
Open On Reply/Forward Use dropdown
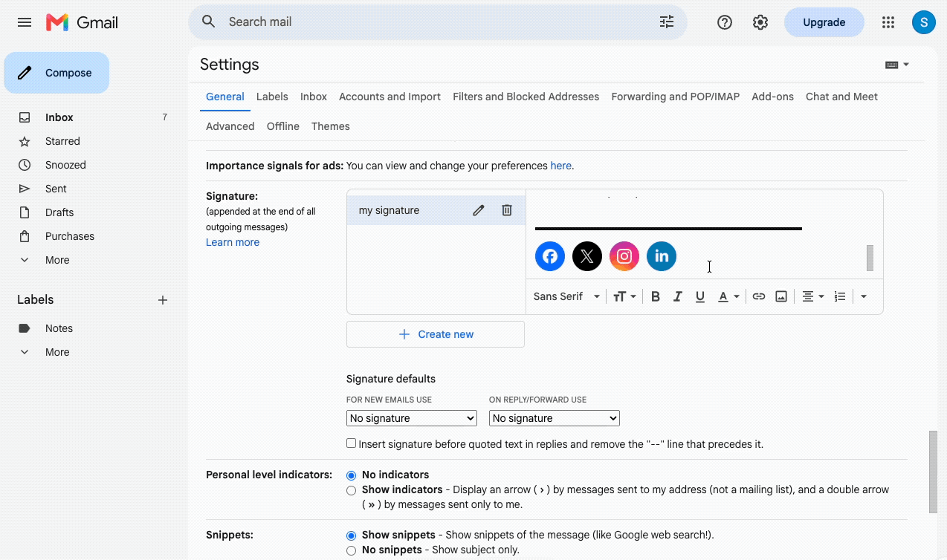pyautogui.click(x=555, y=418)
